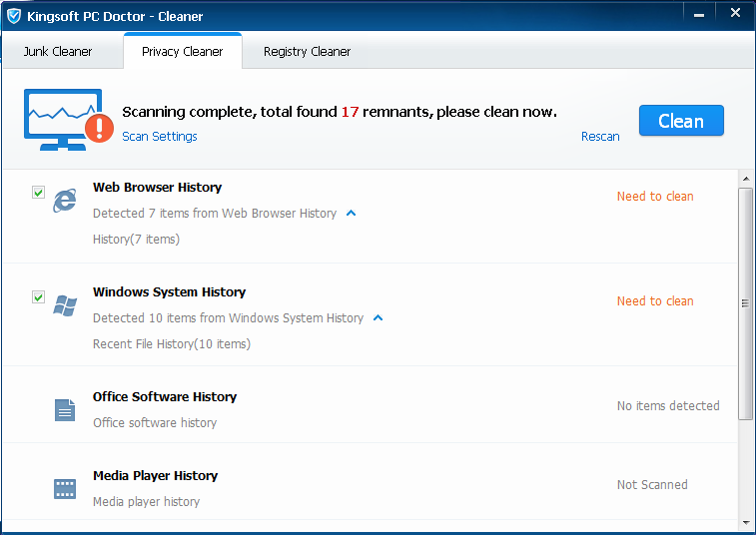The image size is (756, 535).
Task: Minimize the Kingsoft PC Doctor window
Action: 699,15
